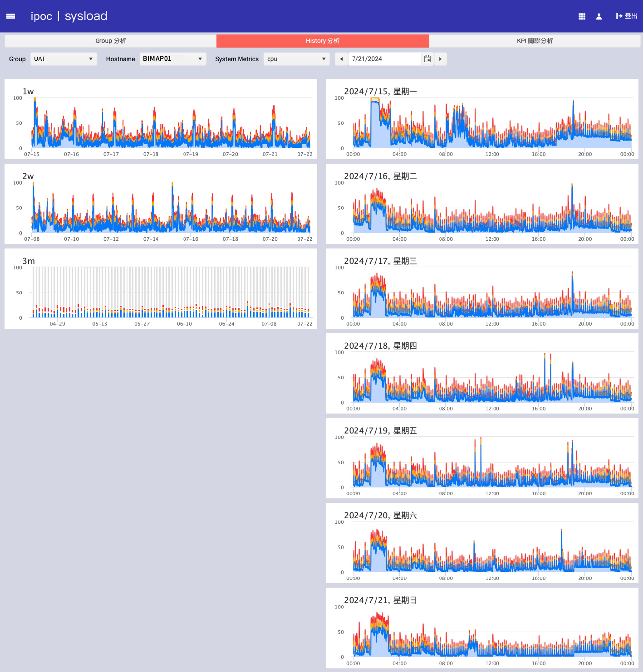Click the 2024/7/19 星期五 chart

(x=482, y=458)
